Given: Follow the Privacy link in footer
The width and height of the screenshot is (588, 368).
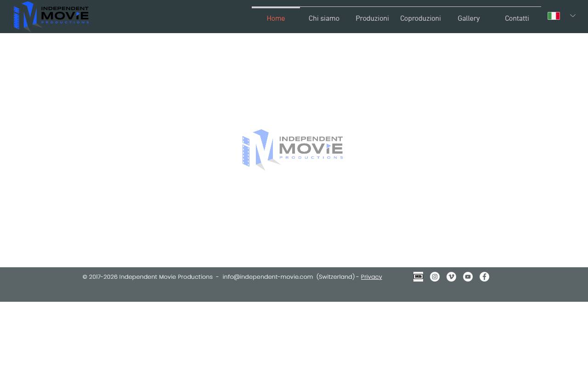Looking at the screenshot, I should 371,277.
